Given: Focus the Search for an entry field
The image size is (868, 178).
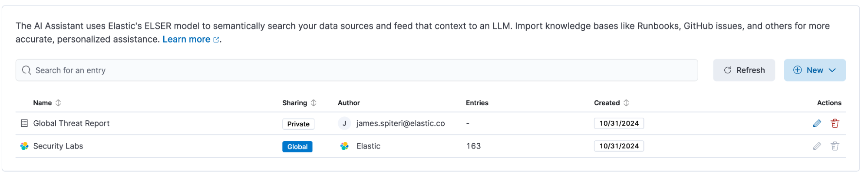Looking at the screenshot, I should click(x=357, y=70).
